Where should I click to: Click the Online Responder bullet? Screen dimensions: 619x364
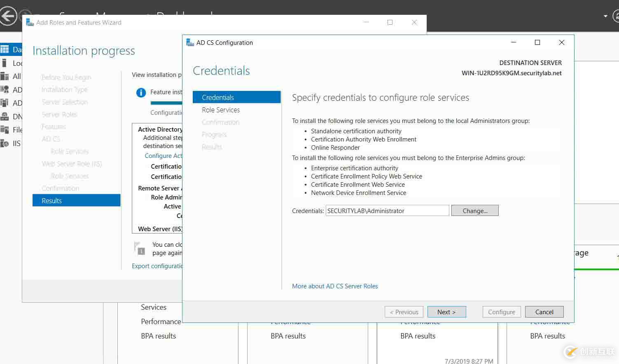pyautogui.click(x=335, y=148)
